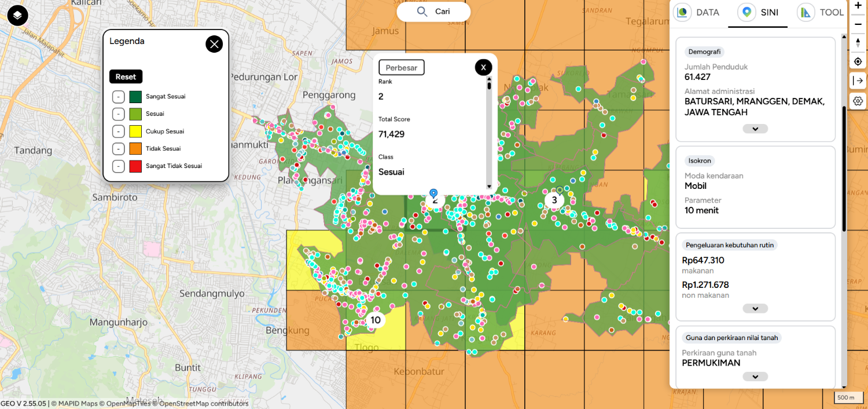This screenshot has height=409, width=868.
Task: Toggle the Cukup Sesuai legend visibility
Action: pos(118,132)
